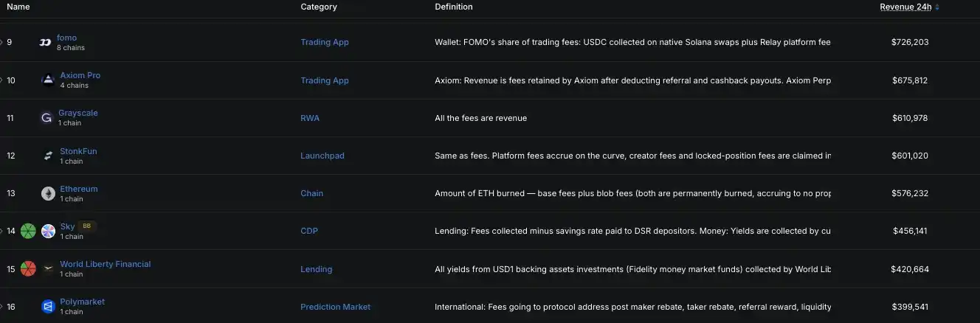Click the Grayscale G logo
This screenshot has height=323, width=980.
tap(46, 118)
